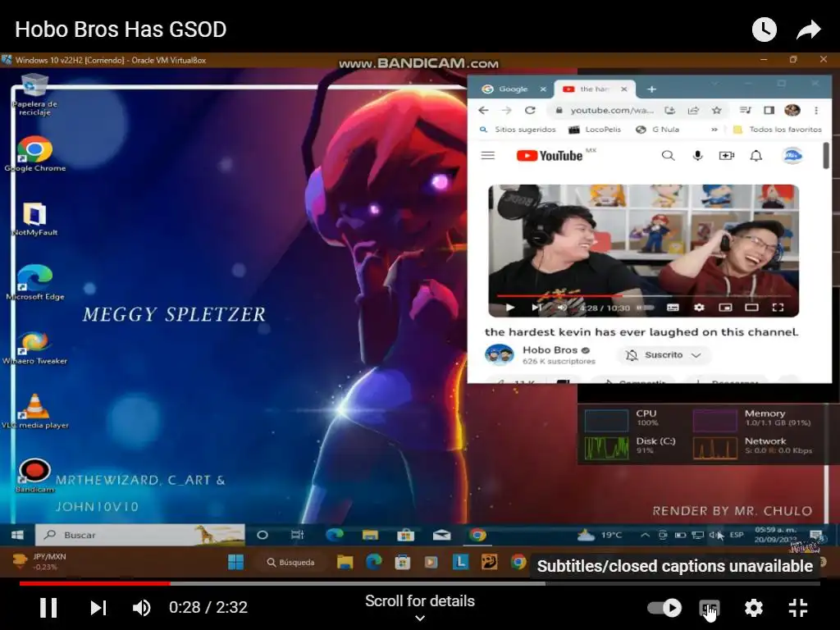The width and height of the screenshot is (840, 630).
Task: Click the Buscar taskbar search box
Action: (x=139, y=535)
